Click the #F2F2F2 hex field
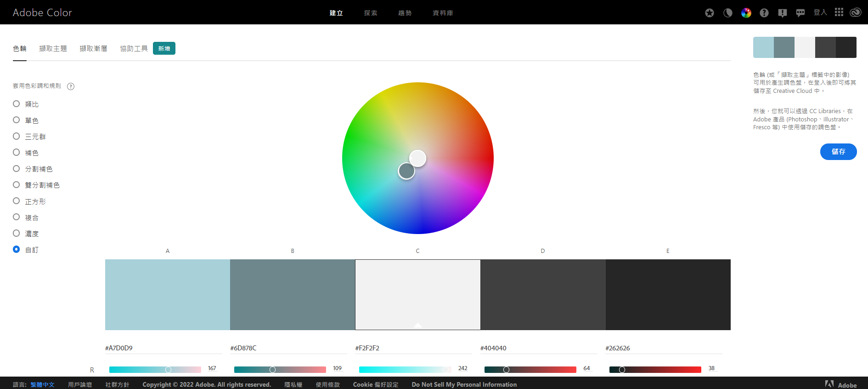The height and width of the screenshot is (389, 868). 414,348
